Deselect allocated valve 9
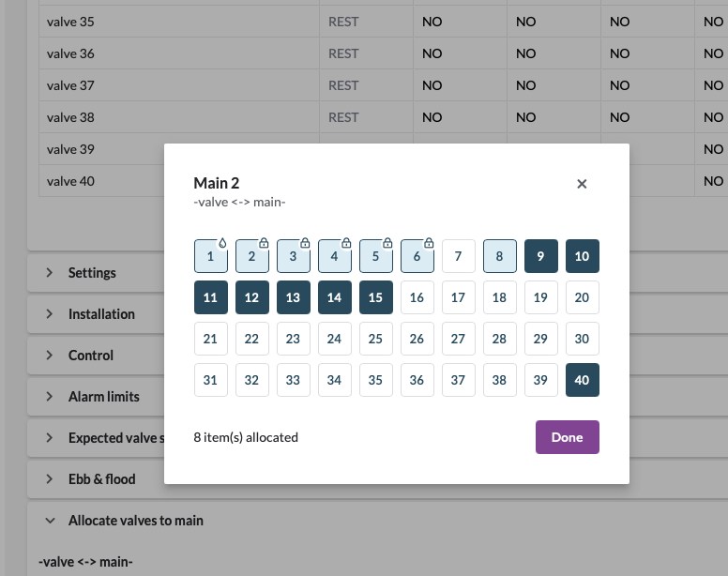 pyautogui.click(x=540, y=256)
